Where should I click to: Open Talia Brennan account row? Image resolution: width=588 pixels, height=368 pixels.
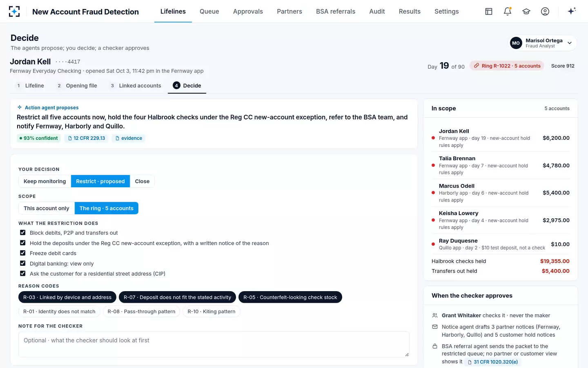tap(501, 165)
